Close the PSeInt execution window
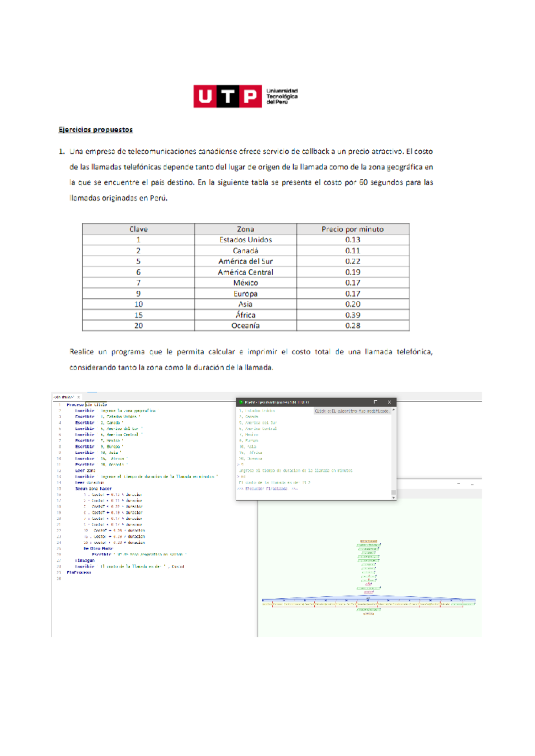Image resolution: width=535 pixels, height=756 pixels. coord(389,402)
